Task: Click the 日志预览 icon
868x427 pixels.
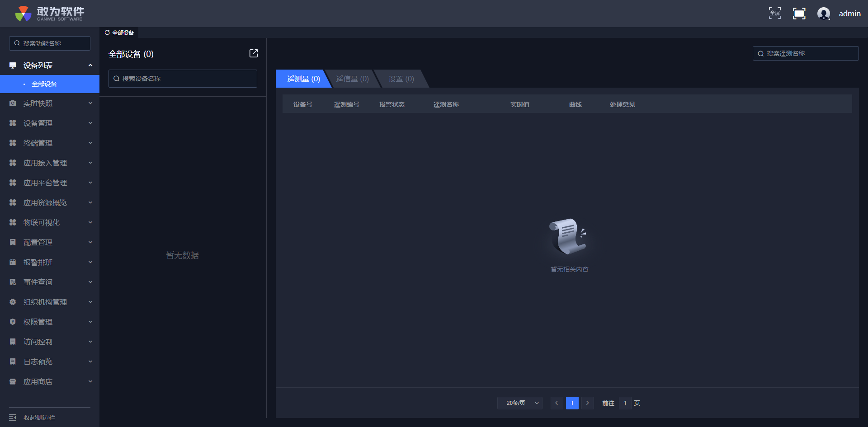Action: click(x=13, y=362)
